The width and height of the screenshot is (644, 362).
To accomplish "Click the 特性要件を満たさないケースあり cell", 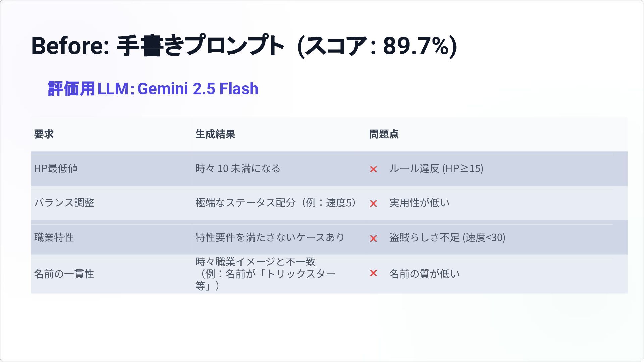I will coord(270,237).
